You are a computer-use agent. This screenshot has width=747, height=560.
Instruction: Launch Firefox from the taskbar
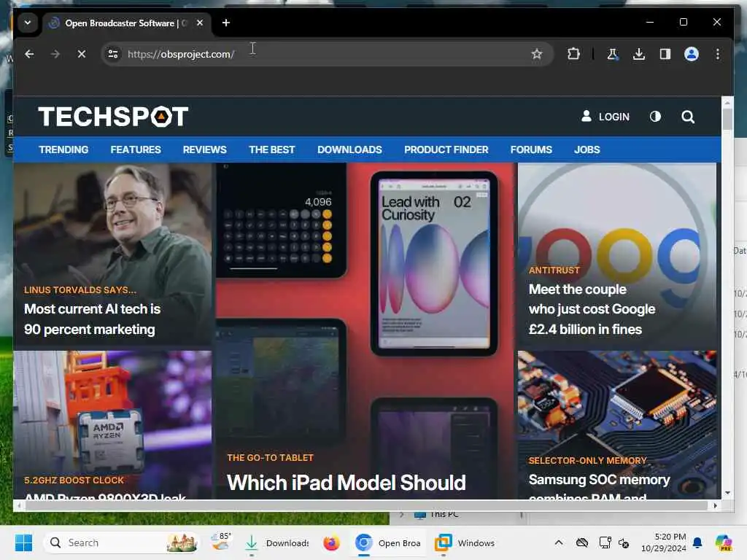(332, 542)
